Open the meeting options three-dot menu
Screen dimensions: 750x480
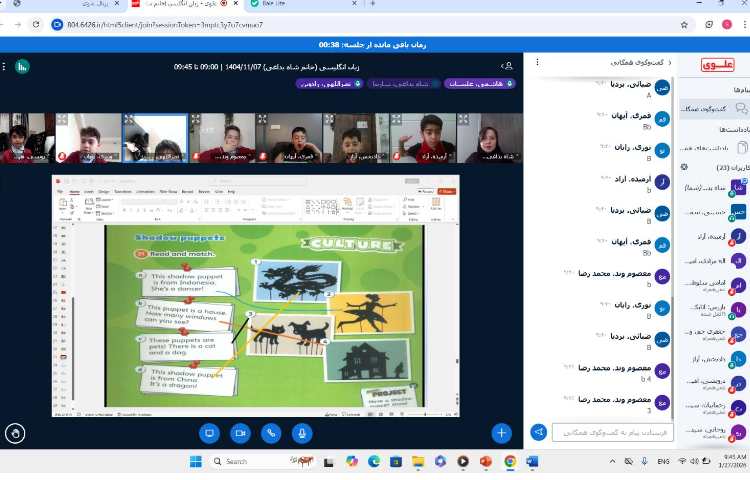click(4, 66)
